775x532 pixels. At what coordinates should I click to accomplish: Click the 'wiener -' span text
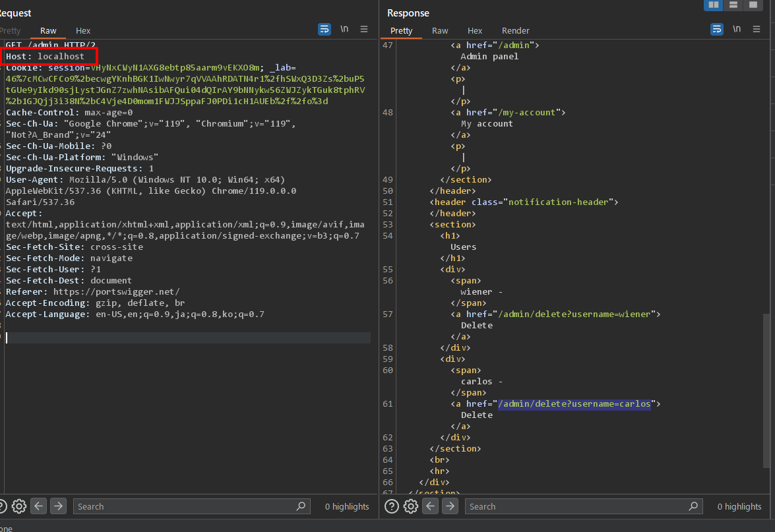(x=482, y=292)
